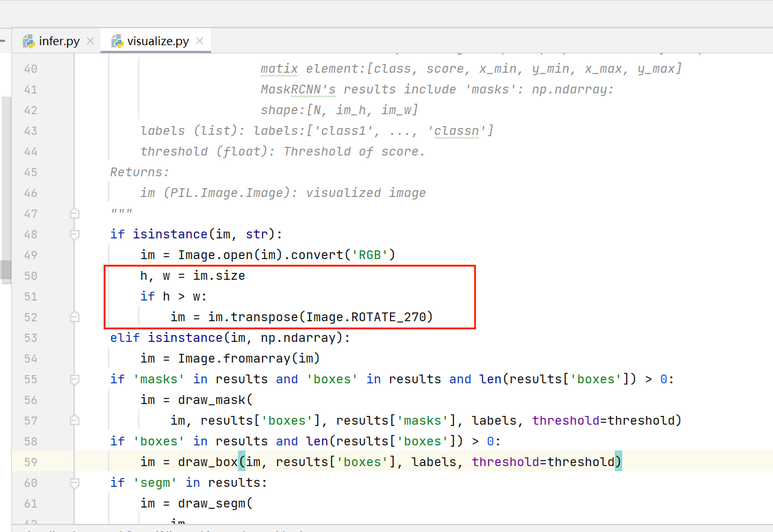This screenshot has width=773, height=532.
Task: Click the Python file icon on infer.py tab
Action: tap(29, 41)
